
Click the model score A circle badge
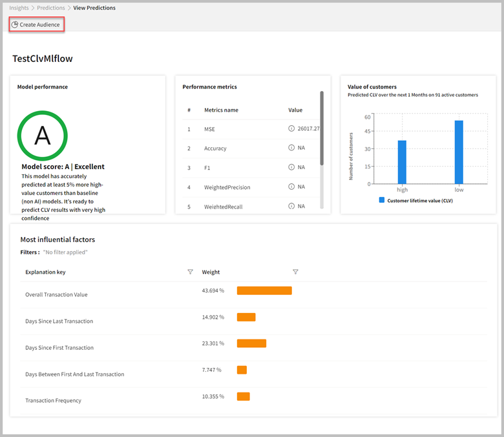click(x=42, y=136)
